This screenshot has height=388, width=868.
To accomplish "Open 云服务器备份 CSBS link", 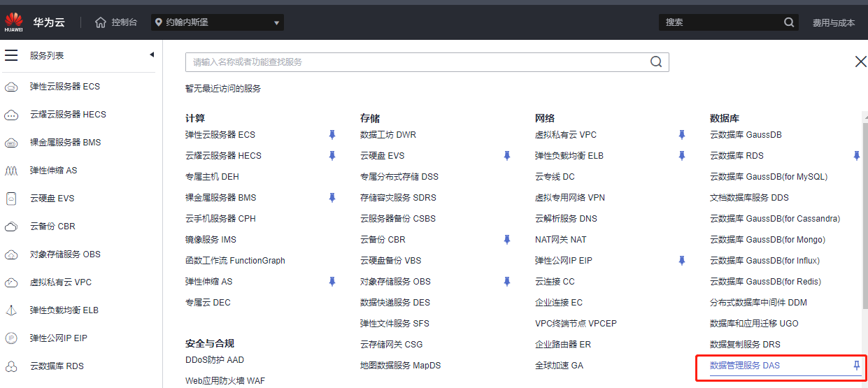I will pos(398,219).
